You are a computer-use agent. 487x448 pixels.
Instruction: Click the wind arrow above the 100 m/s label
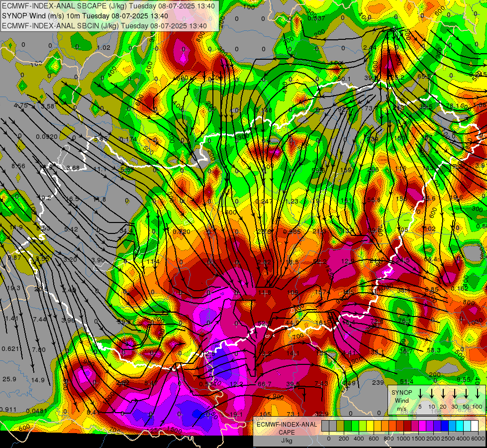coord(478,394)
